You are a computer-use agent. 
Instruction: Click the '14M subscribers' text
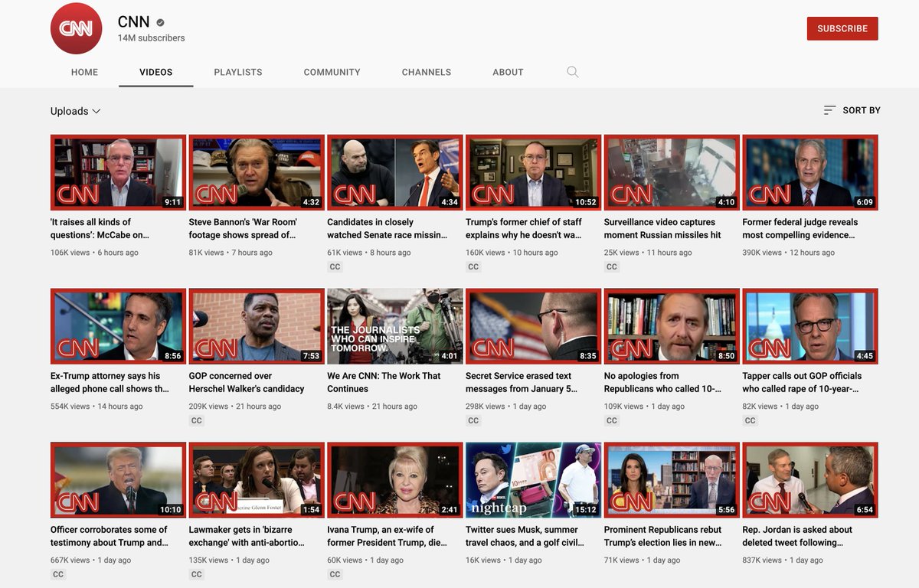[x=151, y=38]
